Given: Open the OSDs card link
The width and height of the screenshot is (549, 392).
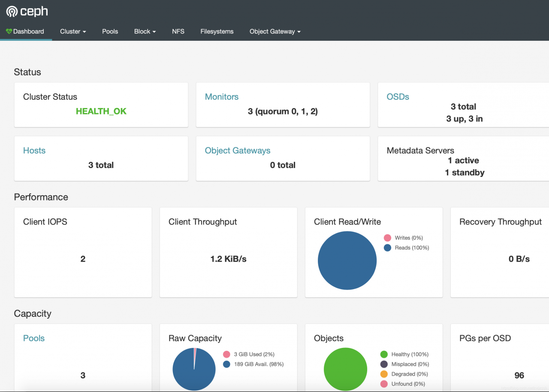Looking at the screenshot, I should click(x=398, y=97).
